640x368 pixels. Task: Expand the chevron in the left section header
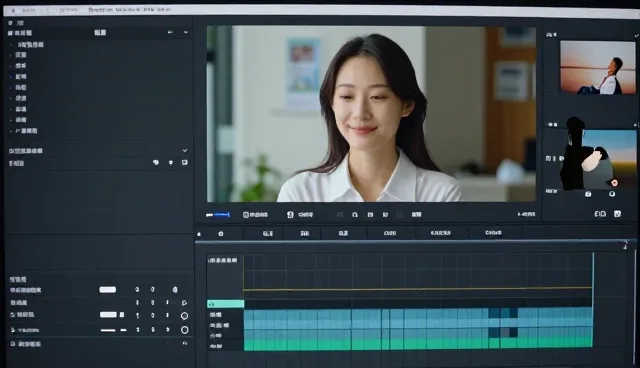click(185, 151)
